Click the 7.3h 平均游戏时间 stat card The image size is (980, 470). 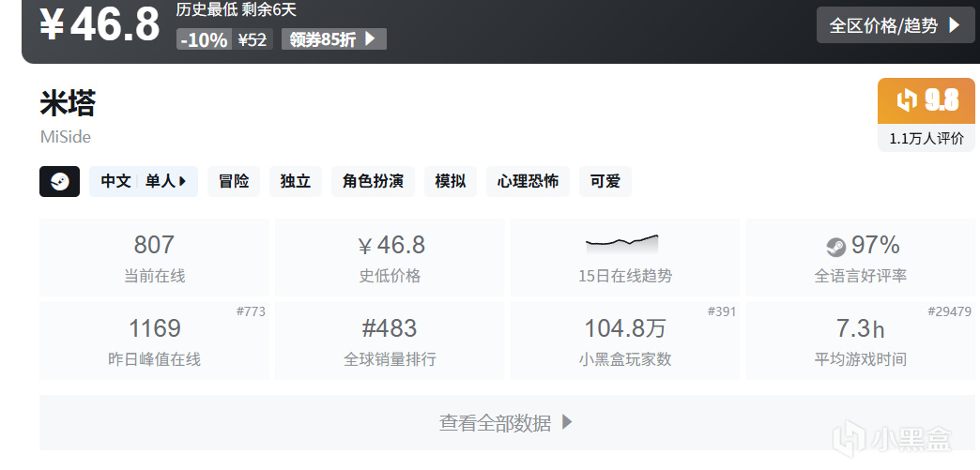click(x=861, y=341)
